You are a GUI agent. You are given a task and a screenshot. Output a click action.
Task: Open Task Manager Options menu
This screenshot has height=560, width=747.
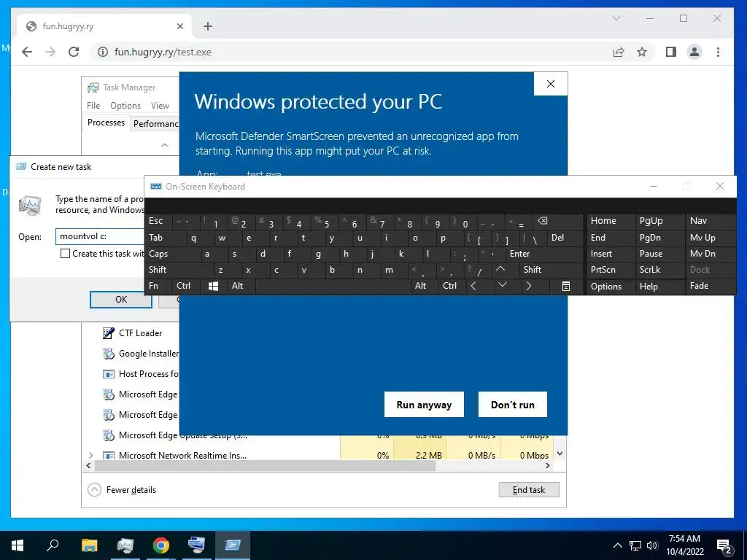point(125,105)
